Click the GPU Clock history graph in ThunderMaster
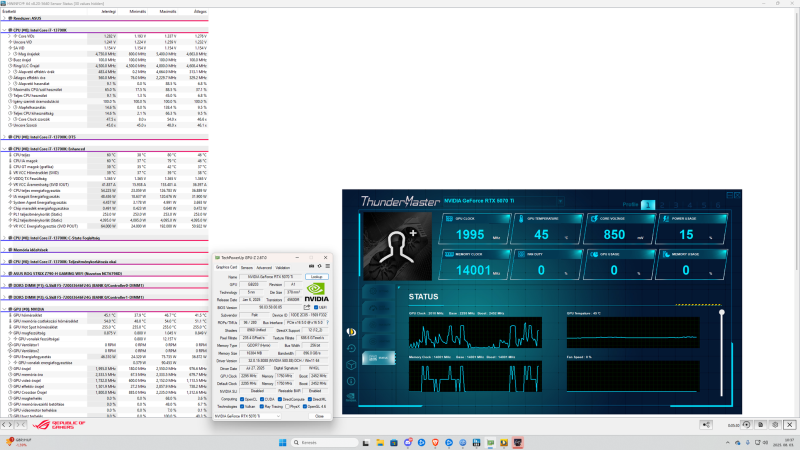Viewport: 800px width, 450px height. coord(475,332)
